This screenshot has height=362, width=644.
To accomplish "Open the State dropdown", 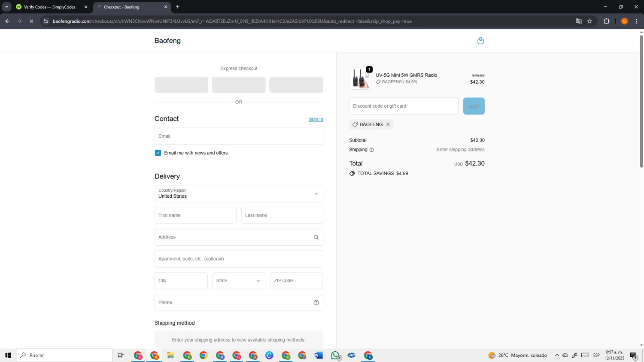I will pyautogui.click(x=239, y=281).
